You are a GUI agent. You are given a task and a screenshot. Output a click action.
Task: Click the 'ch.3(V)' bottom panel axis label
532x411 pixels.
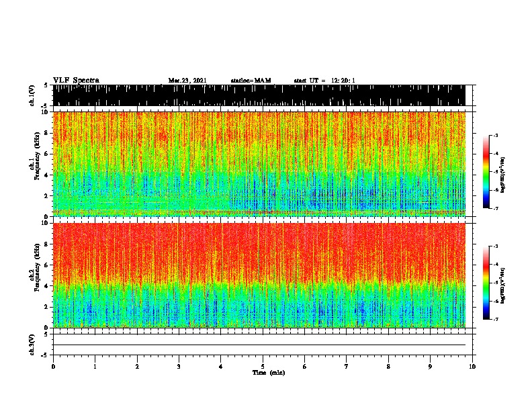[x=32, y=345]
